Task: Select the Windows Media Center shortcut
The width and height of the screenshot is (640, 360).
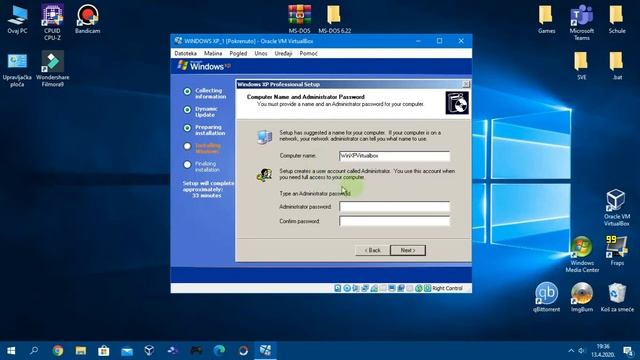Action: point(582,254)
